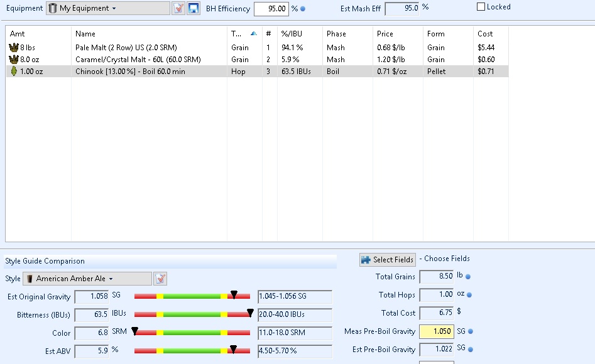Open the American Amber Ale style dropdown
595x364 pixels.
click(x=87, y=279)
